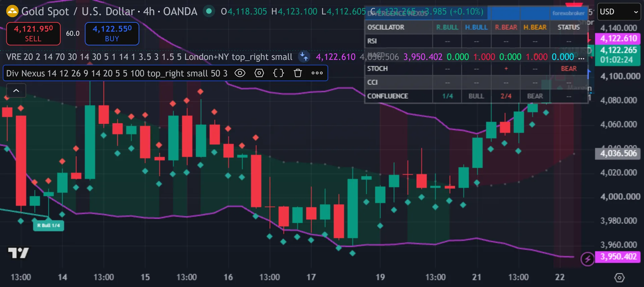Remove Div Nexus indicator with trash icon

pos(298,73)
